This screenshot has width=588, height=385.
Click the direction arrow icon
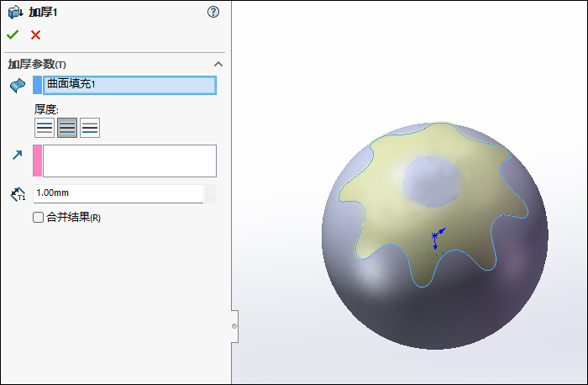18,155
